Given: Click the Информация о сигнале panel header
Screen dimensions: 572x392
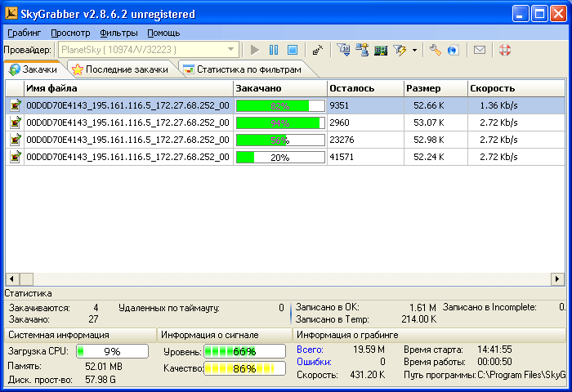Looking at the screenshot, I should pyautogui.click(x=225, y=335).
